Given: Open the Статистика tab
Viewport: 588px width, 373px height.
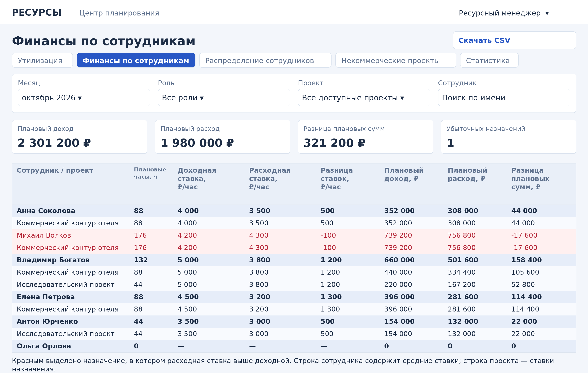Looking at the screenshot, I should pos(489,60).
